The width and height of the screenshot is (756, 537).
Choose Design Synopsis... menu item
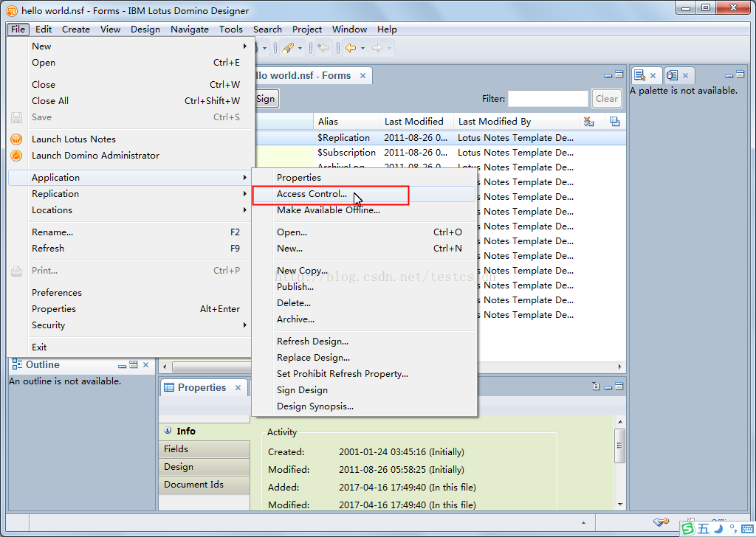click(364, 406)
